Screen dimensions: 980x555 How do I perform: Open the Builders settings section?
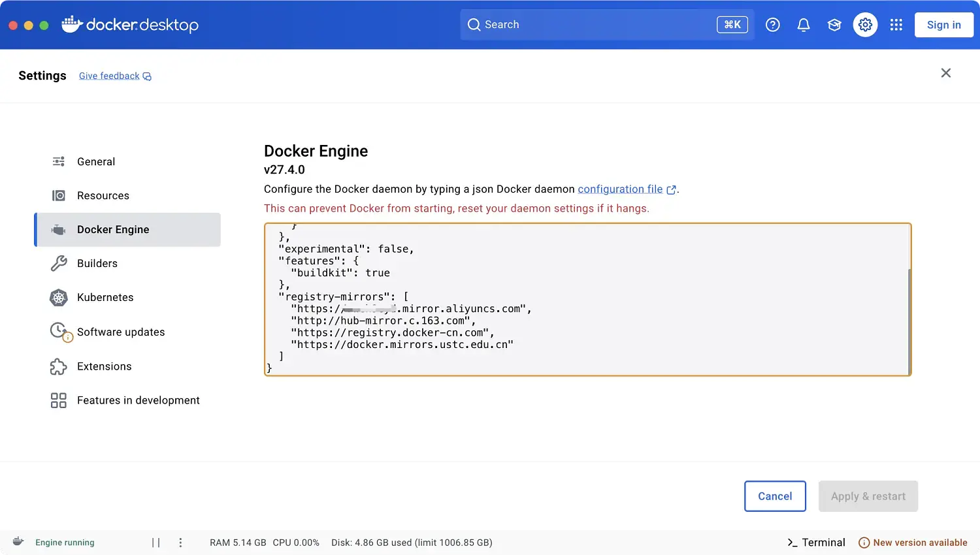tap(97, 264)
